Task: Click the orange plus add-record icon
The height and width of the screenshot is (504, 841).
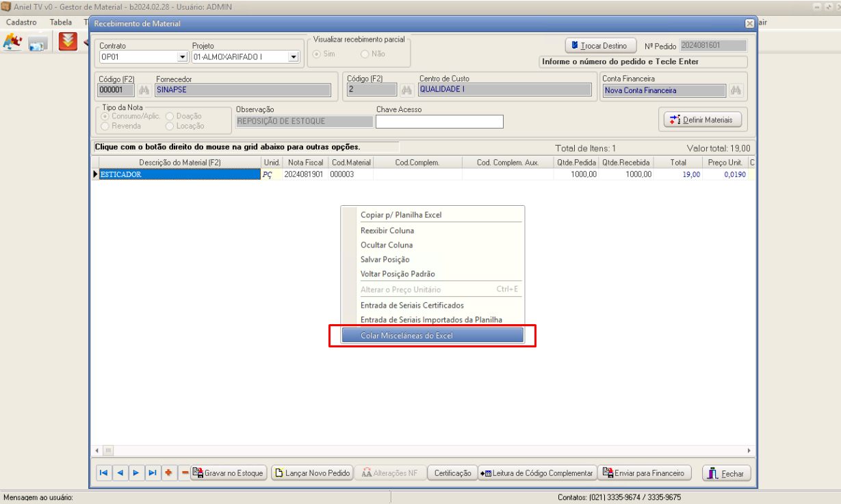Action: click(168, 473)
